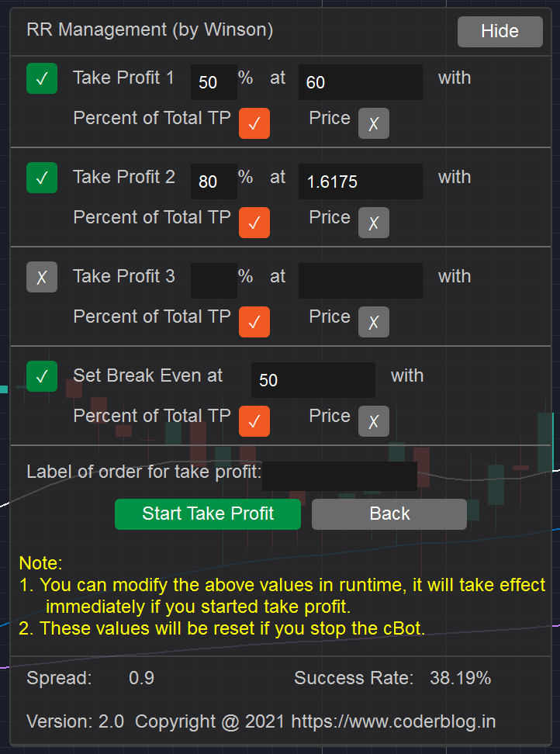This screenshot has height=754, width=560.
Task: Enable Price option for Take Profit 1
Action: (374, 123)
